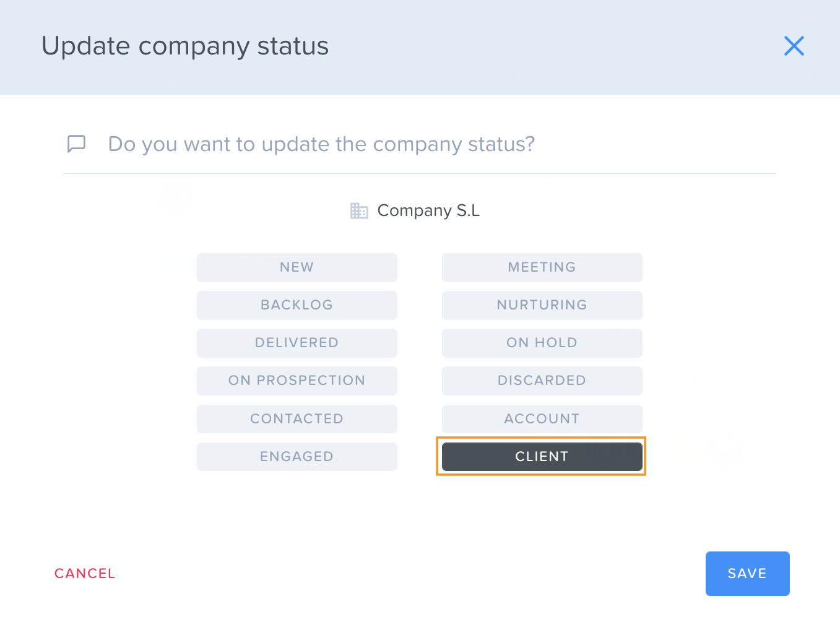
Task: Click the company building icon
Action: point(359,210)
